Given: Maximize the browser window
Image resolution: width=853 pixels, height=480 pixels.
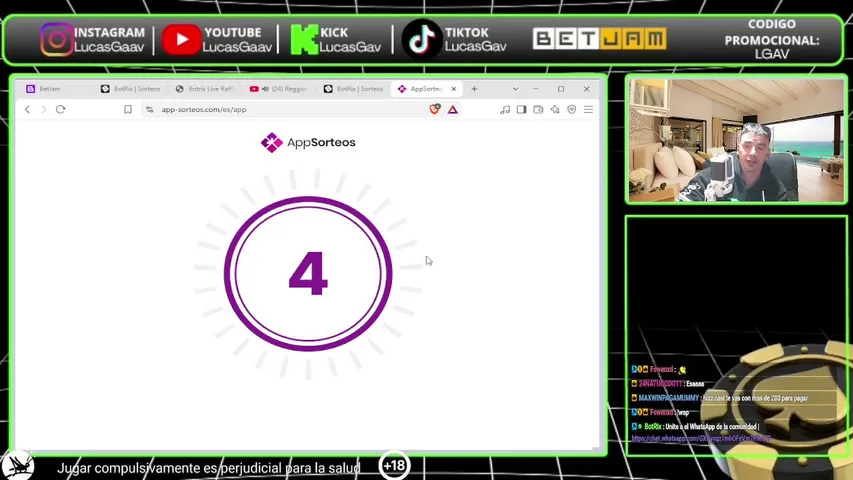Looking at the screenshot, I should coord(561,89).
